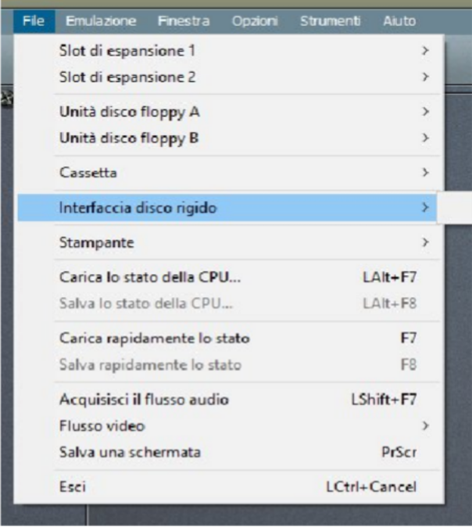Open the File menu
Viewport: 472px width, 527px height.
34,21
